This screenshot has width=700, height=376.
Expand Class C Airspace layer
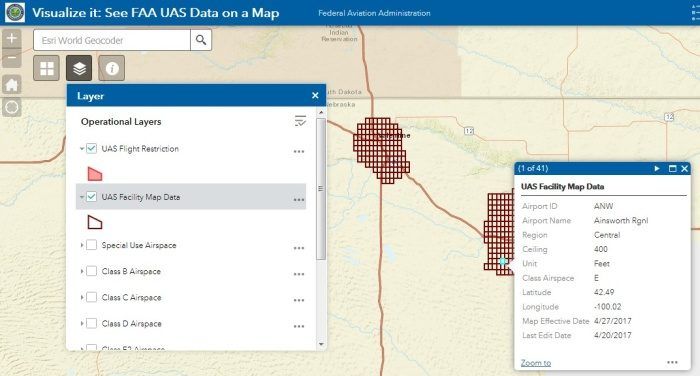(x=82, y=297)
